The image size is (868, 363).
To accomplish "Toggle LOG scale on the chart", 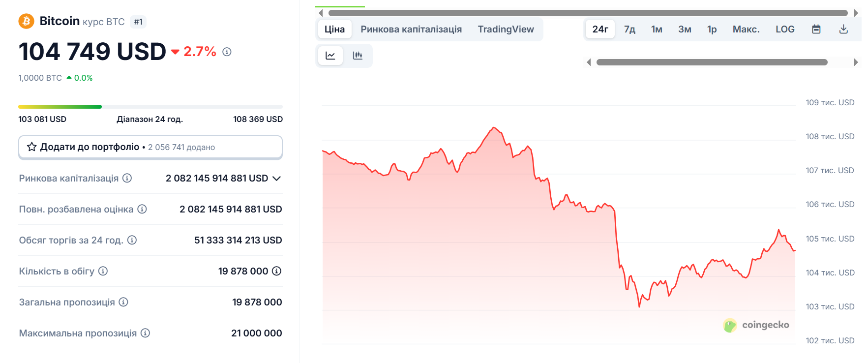I will (785, 30).
